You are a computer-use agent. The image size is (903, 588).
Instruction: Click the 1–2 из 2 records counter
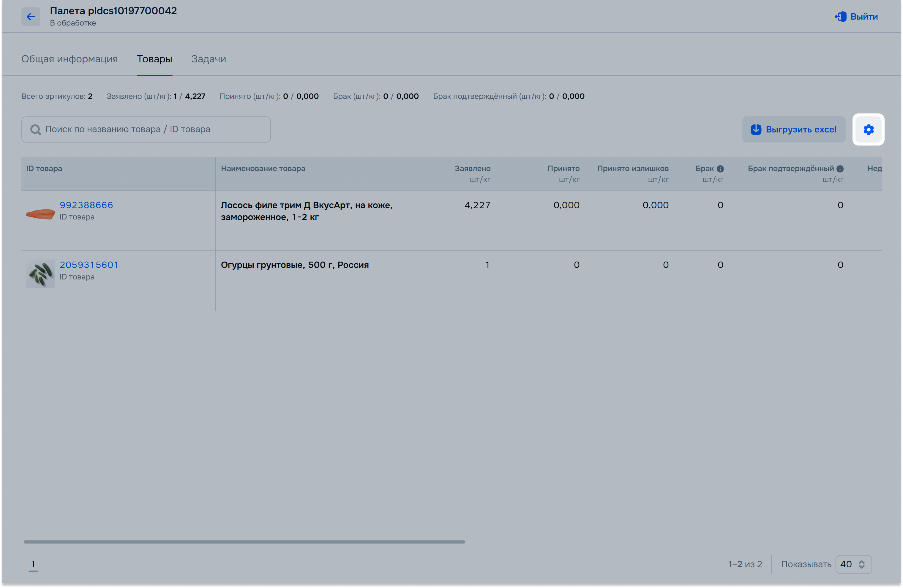[x=746, y=565]
